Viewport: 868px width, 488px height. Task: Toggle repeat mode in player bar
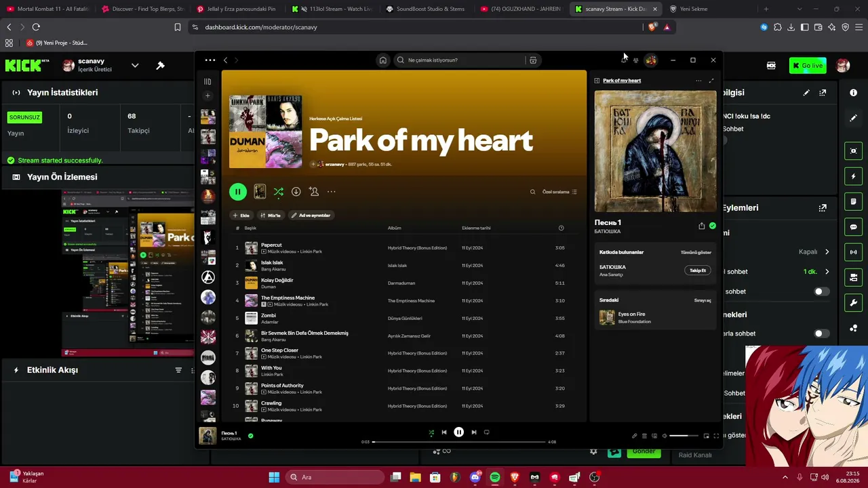(x=486, y=432)
